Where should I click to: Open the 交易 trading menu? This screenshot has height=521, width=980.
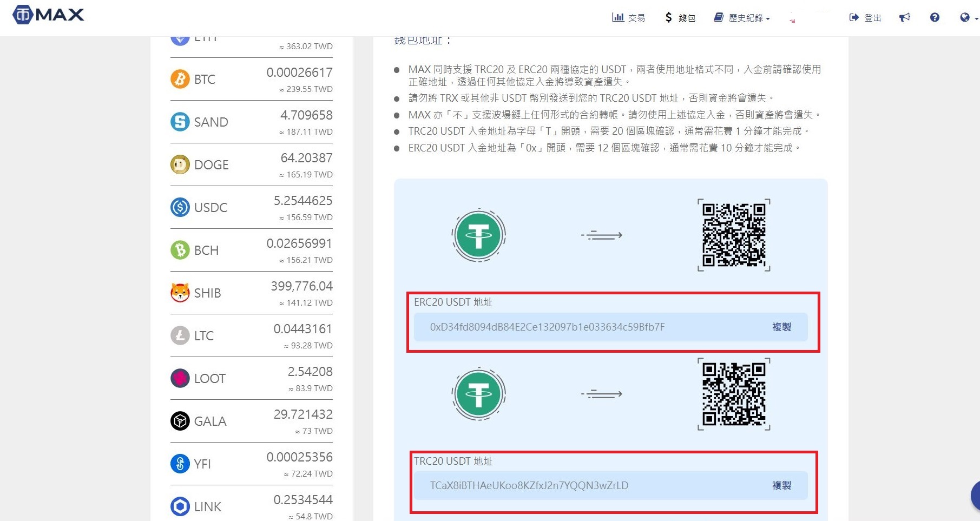pos(629,18)
